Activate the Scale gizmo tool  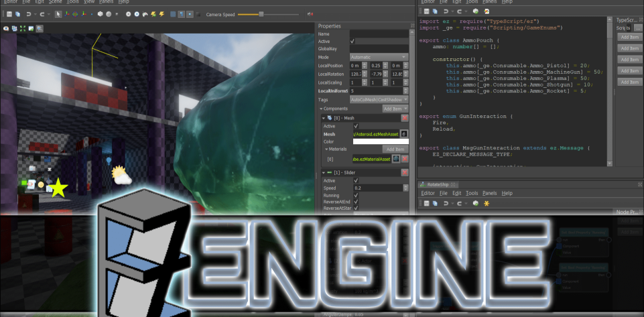[84, 14]
